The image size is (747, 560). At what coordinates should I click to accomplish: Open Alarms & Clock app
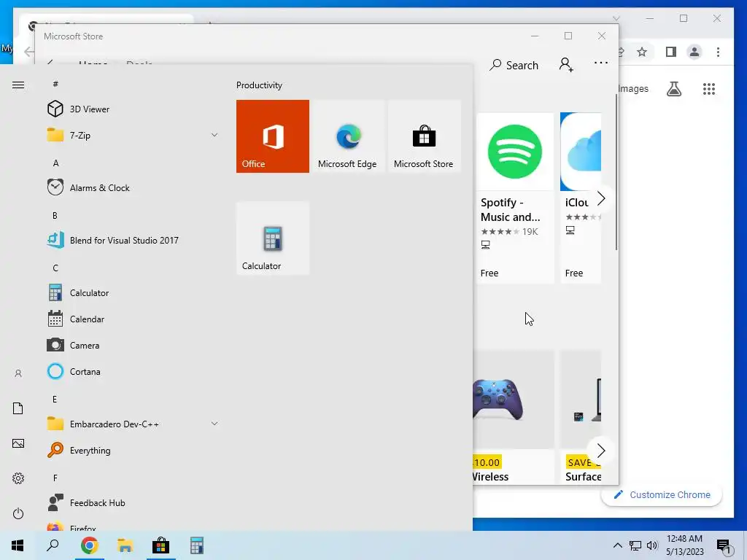point(133,187)
